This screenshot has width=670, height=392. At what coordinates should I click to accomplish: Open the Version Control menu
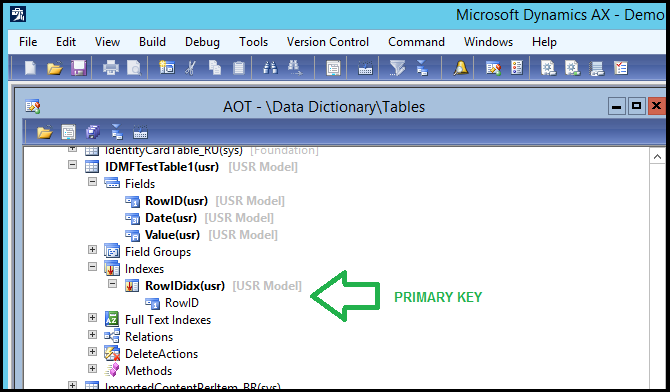tap(328, 42)
